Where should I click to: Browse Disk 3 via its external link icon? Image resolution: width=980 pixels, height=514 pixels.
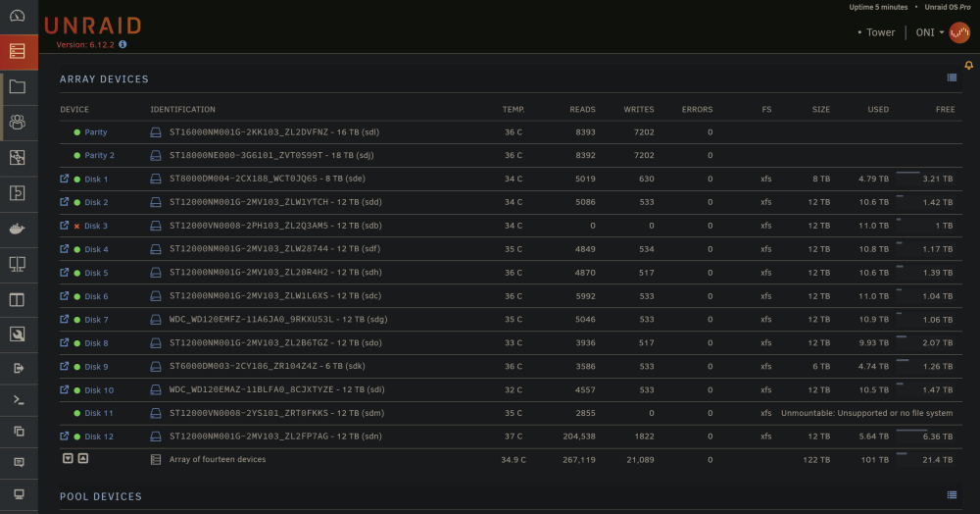[x=64, y=225]
